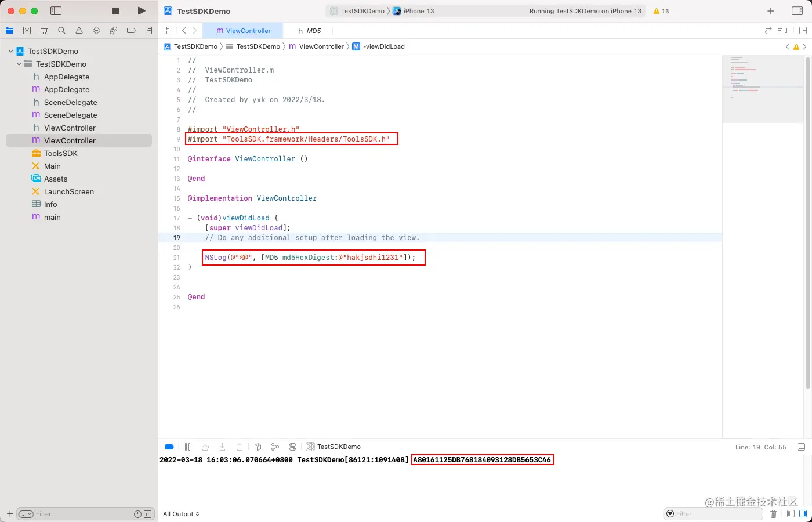Step out of the current function
Viewport: 812px width, 522px height.
(x=240, y=447)
